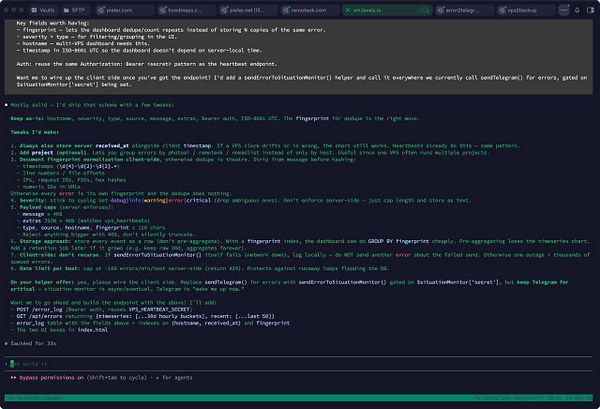This screenshot has height=409, width=600.
Task: Click 'Document fingerprint normalization client-side' item
Action: point(91,160)
